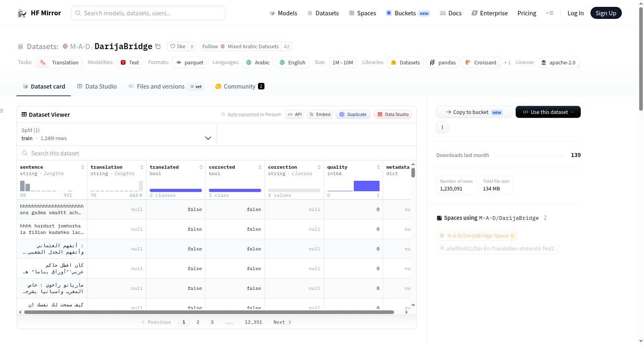
Task: Click the M-A-D organization avatar icon
Action: pyautogui.click(x=65, y=46)
